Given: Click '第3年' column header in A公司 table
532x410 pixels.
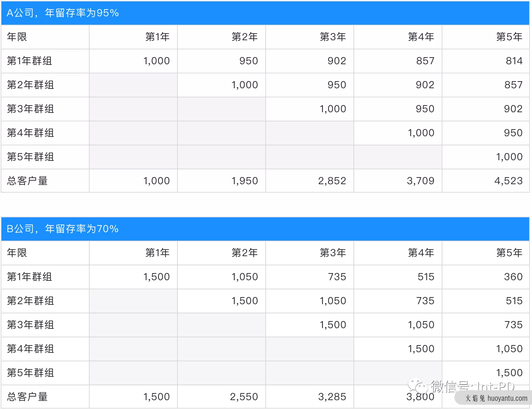Looking at the screenshot, I should point(333,37).
